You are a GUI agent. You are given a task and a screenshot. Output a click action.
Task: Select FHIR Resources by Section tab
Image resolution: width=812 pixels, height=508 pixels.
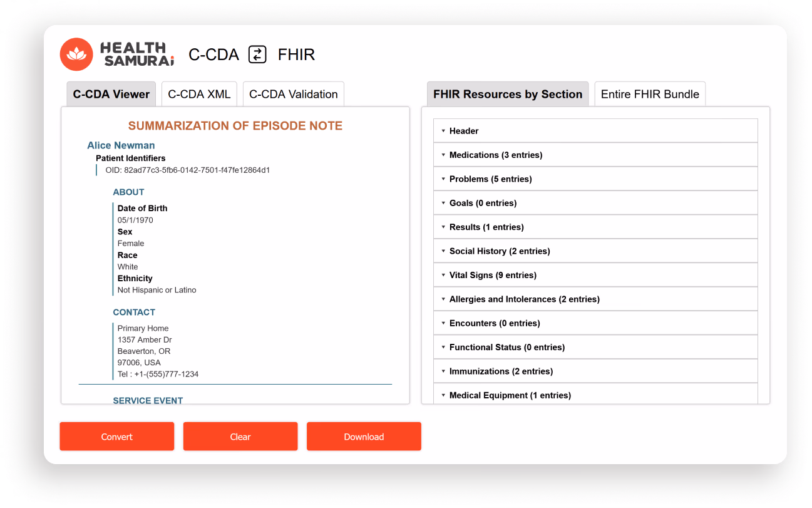tap(507, 95)
